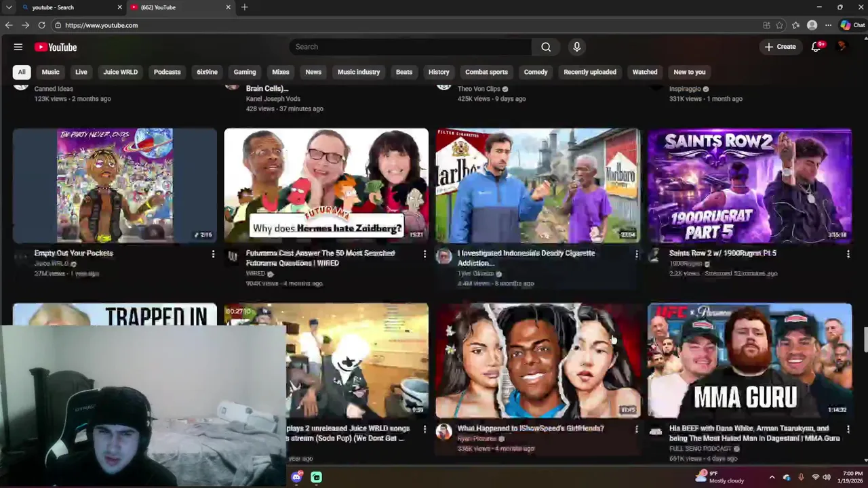Screen dimensions: 868x488
Task: Go back in the browser
Action: point(9,25)
